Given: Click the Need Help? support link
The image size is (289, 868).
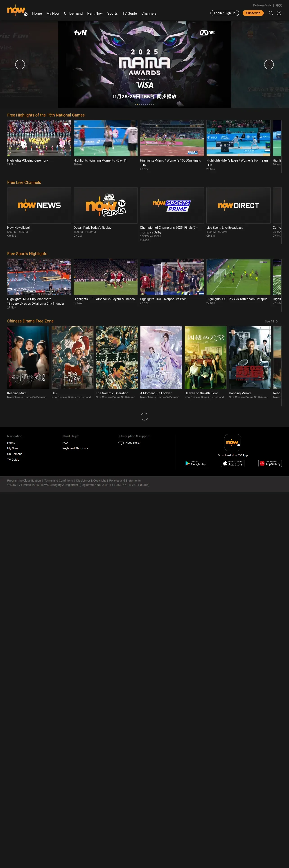Looking at the screenshot, I should tap(133, 443).
